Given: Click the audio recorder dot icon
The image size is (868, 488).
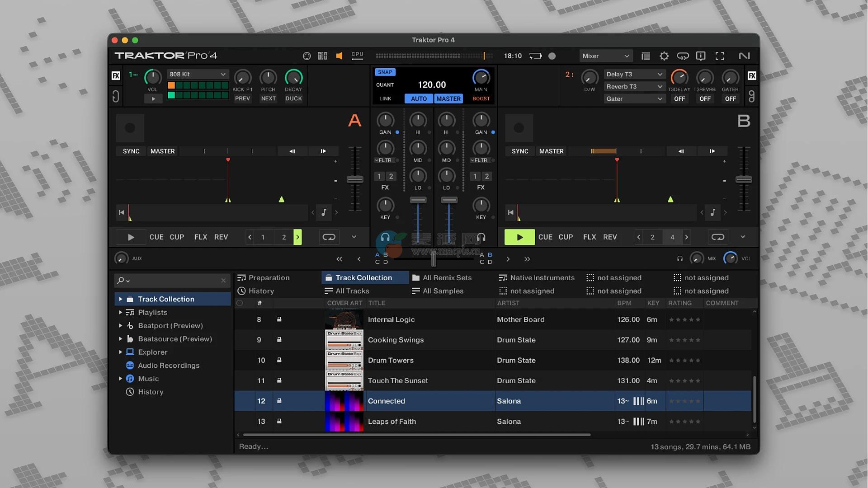Looking at the screenshot, I should coord(552,56).
